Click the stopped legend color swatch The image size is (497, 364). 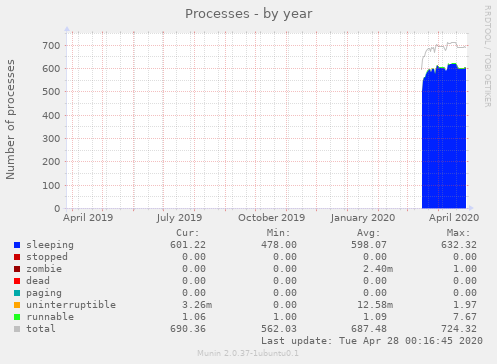pyautogui.click(x=17, y=257)
